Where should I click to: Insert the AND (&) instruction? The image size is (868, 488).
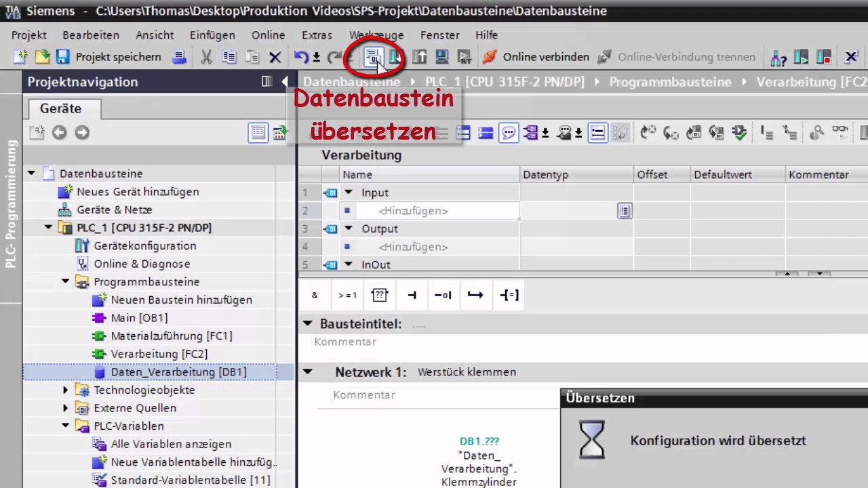pyautogui.click(x=315, y=295)
